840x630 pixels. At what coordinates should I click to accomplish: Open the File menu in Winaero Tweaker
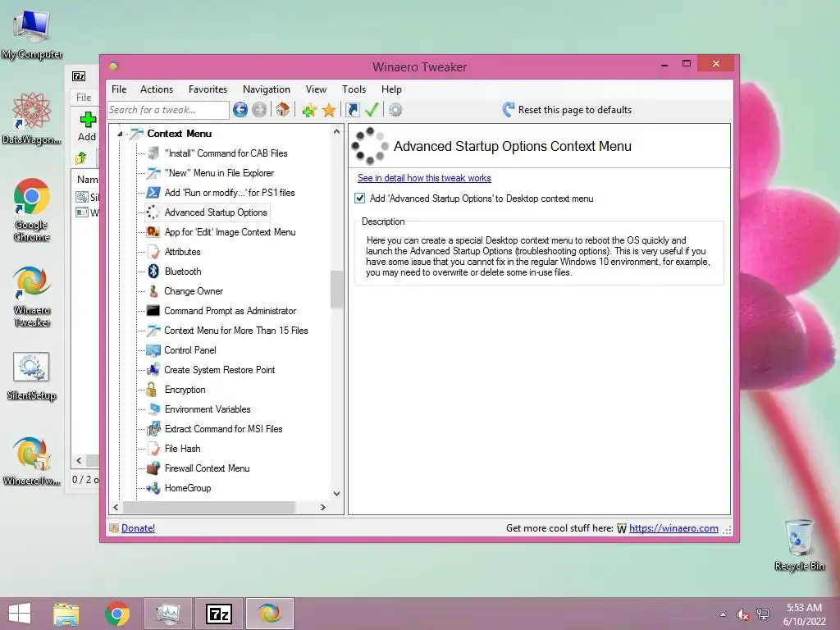[119, 89]
